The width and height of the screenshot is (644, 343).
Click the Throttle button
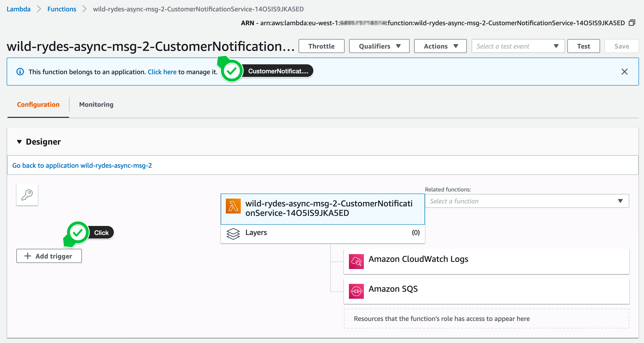coord(321,46)
